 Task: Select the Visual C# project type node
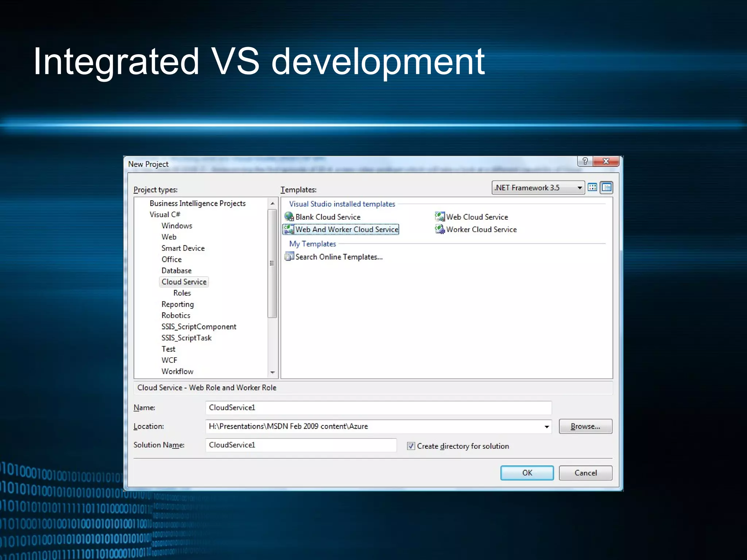click(x=165, y=214)
